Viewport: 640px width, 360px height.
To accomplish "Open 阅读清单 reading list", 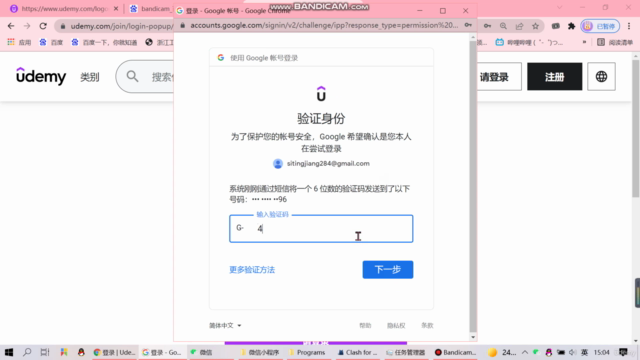I will 615,42.
